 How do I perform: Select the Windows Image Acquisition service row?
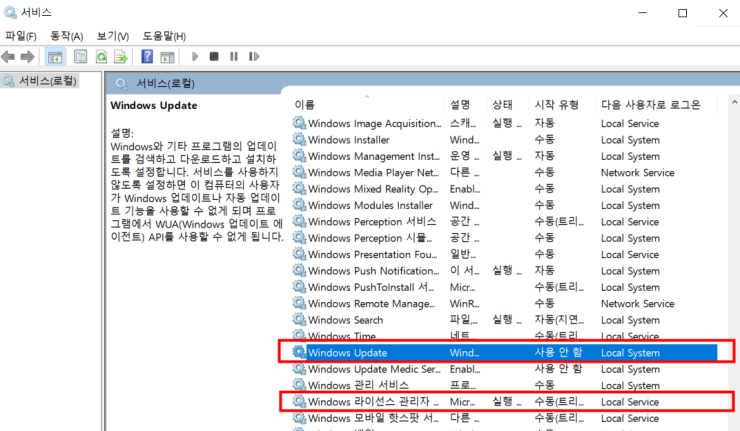(x=504, y=123)
